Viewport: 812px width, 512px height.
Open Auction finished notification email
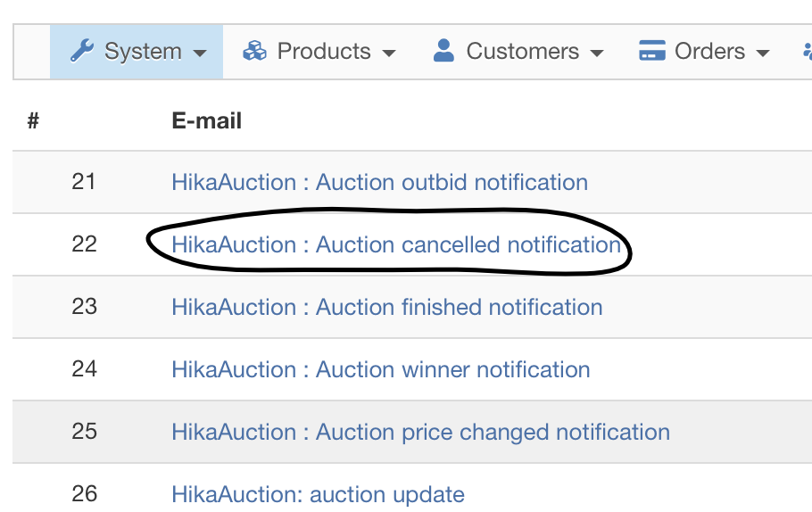click(386, 307)
